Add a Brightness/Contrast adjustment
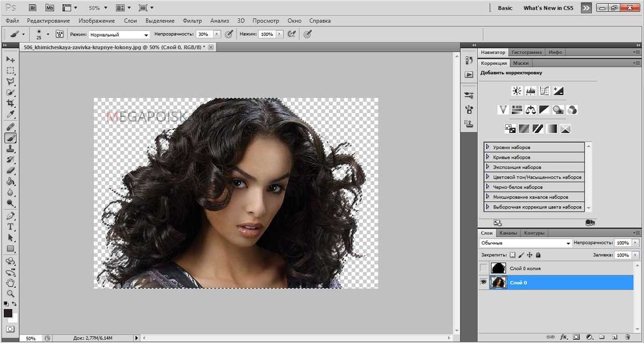The image size is (644, 343). point(517,91)
